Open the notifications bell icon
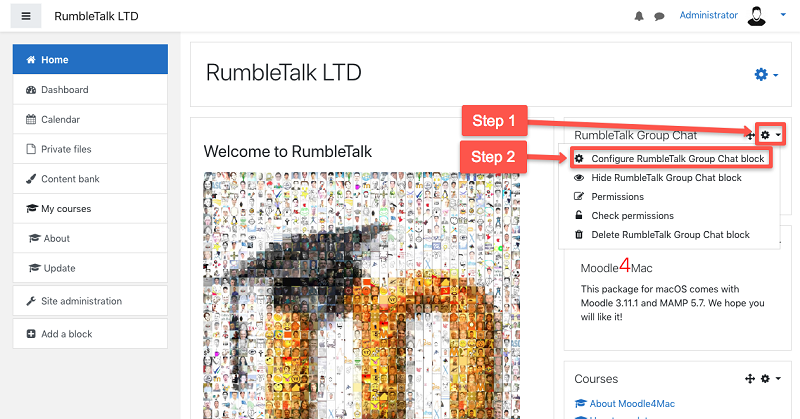Viewport: 800px width, 419px height. tap(640, 17)
